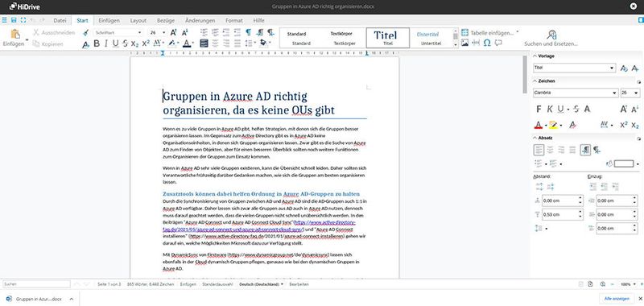The image size is (644, 306).
Task: Click the Einfügen paste icon
Action: (15, 34)
